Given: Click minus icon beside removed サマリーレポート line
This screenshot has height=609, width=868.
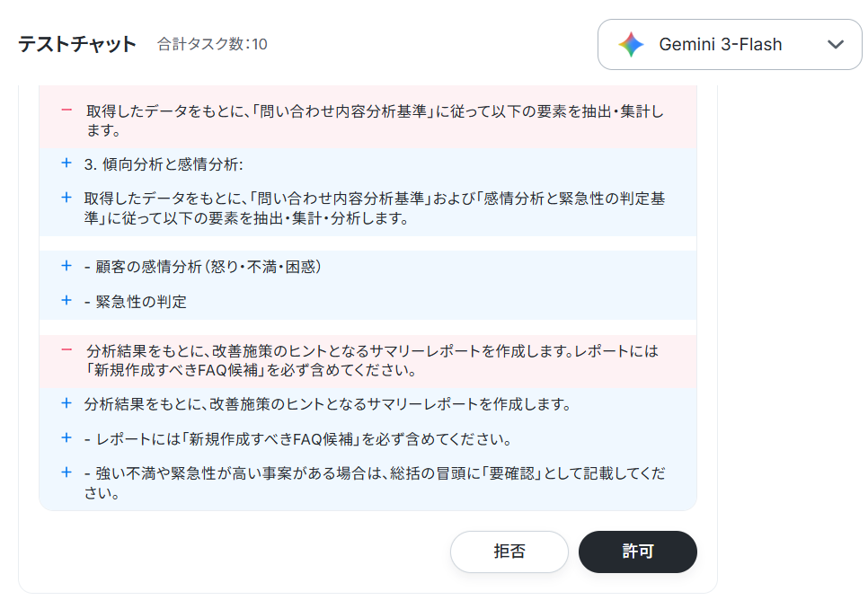Looking at the screenshot, I should tap(66, 349).
